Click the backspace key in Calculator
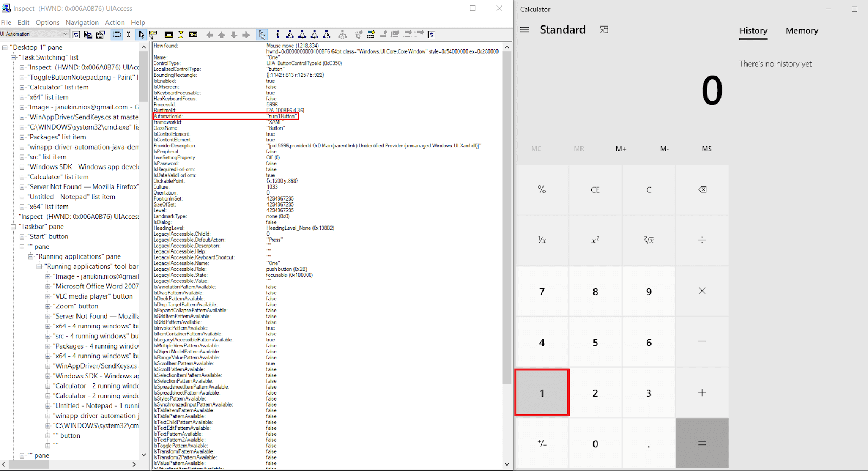This screenshot has height=471, width=868. coord(702,190)
